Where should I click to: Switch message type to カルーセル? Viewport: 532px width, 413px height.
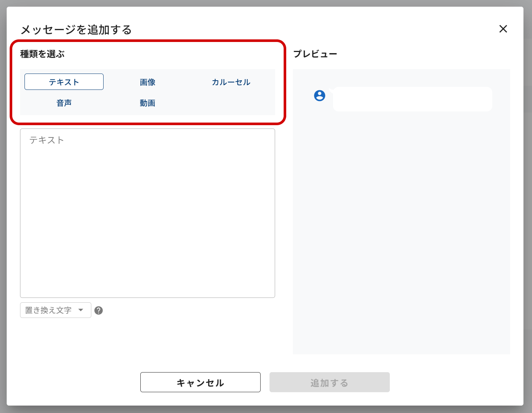[231, 82]
